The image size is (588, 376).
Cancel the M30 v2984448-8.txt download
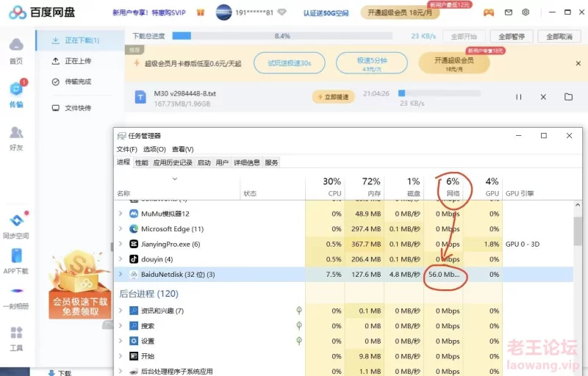coord(543,97)
